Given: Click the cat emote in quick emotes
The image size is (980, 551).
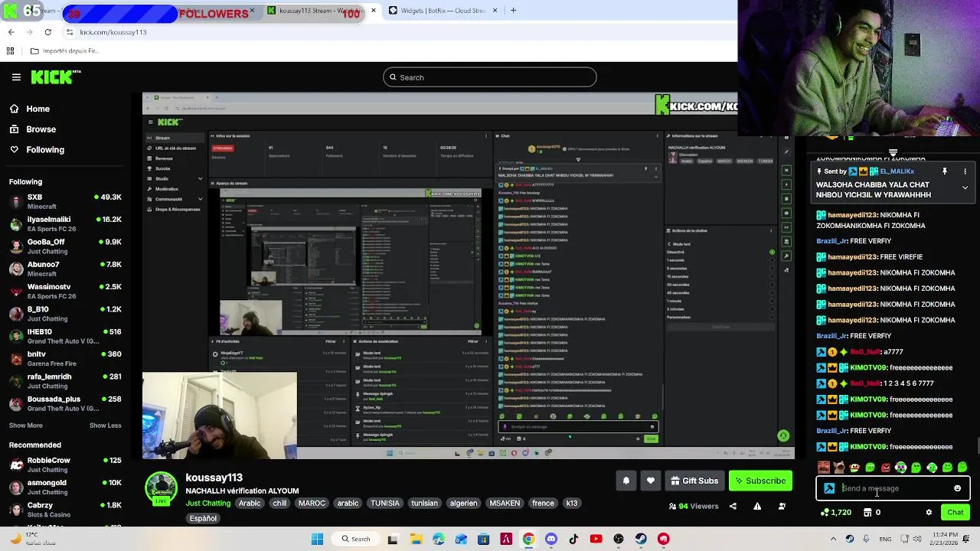Looking at the screenshot, I should pyautogui.click(x=839, y=468).
